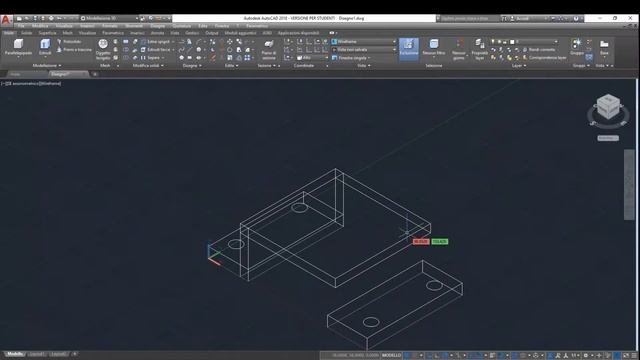Open the Modellazione 3D workspace dropdown
Screen dimensions: 640x360
pos(109,18)
